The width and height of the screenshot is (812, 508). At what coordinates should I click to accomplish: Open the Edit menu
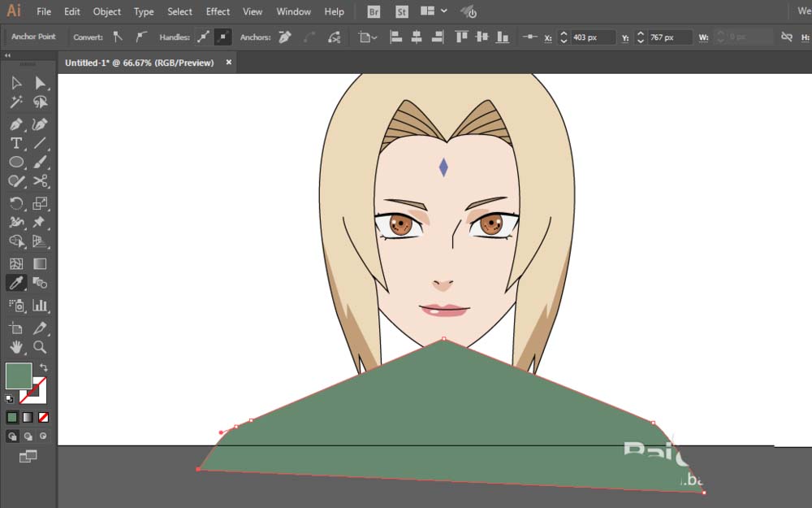tap(72, 11)
